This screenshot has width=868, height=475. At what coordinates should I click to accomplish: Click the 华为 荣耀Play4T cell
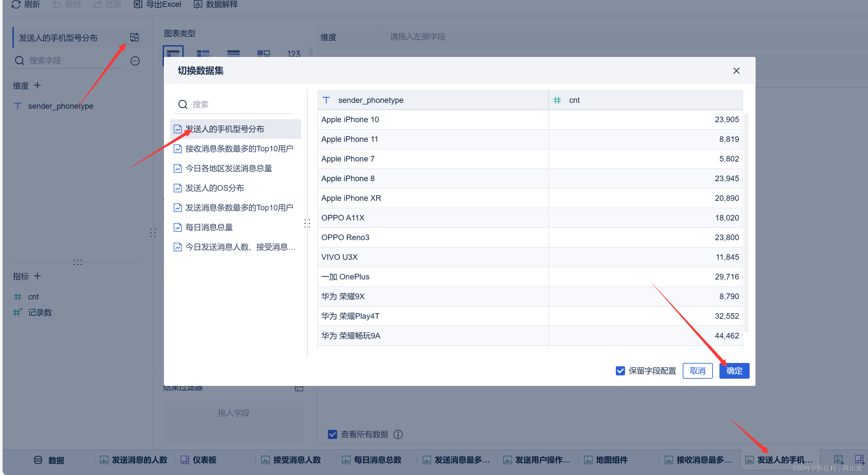pos(433,316)
